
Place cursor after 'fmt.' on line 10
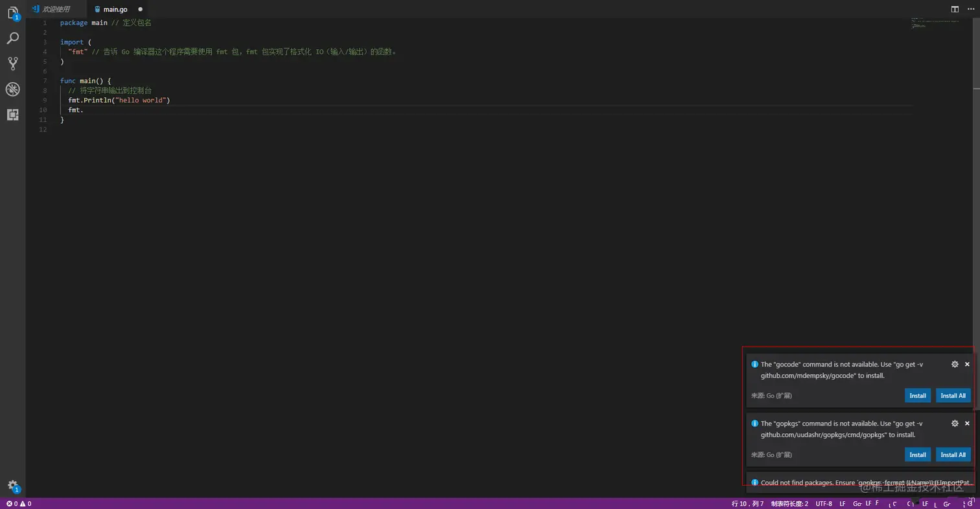click(84, 110)
